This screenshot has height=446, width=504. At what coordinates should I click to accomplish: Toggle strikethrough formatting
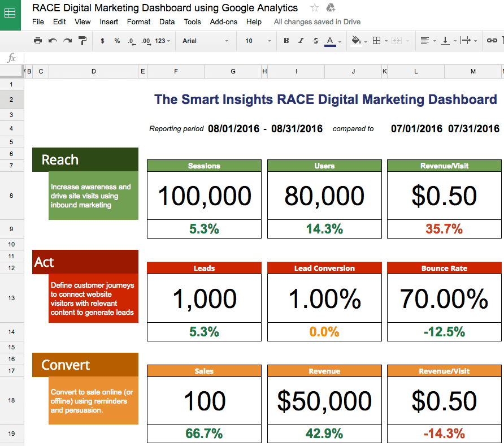coord(316,41)
